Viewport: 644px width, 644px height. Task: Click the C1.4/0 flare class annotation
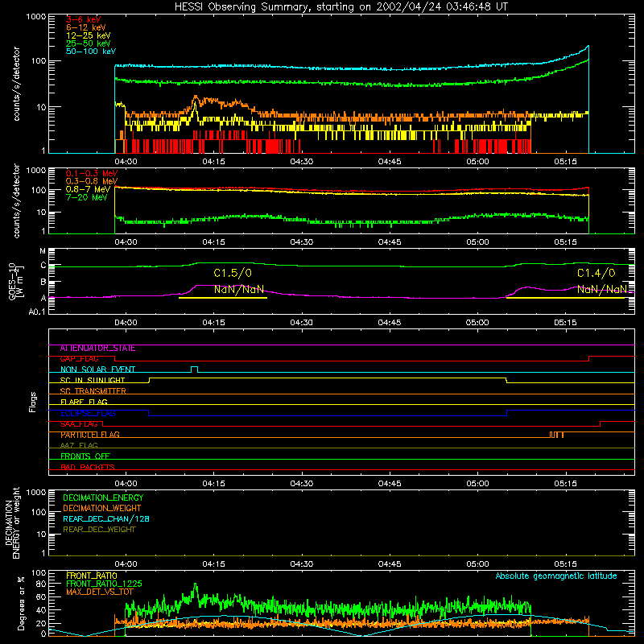click(x=597, y=273)
